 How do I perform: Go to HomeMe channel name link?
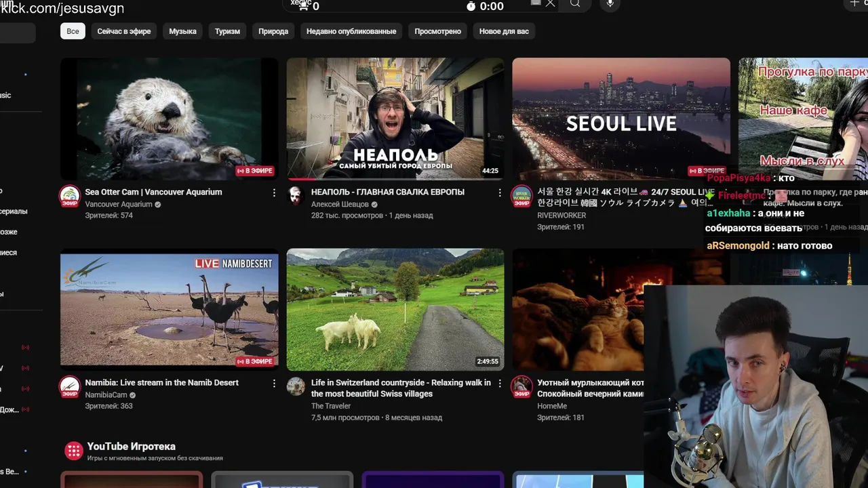[552, 406]
